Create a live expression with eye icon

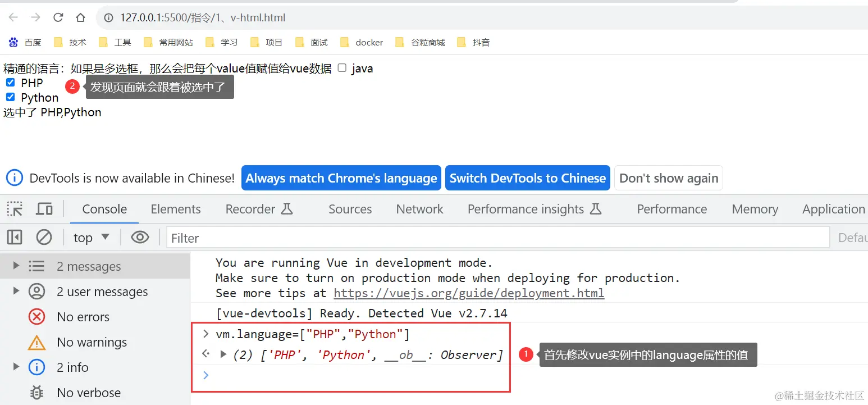[140, 238]
